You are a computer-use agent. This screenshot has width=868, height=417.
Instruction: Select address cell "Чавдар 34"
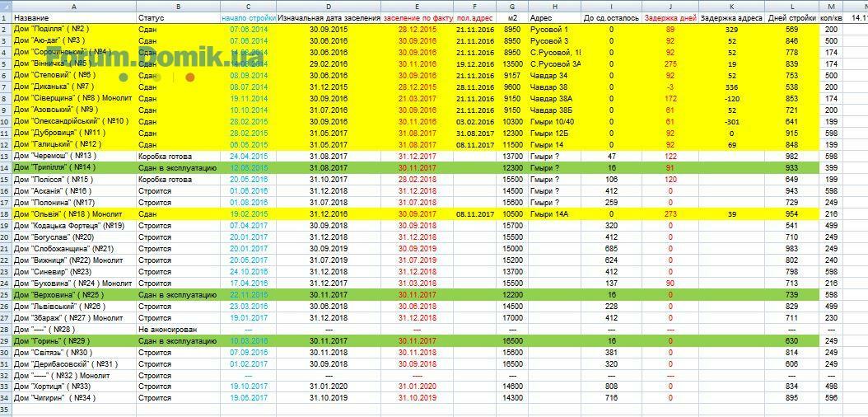(555, 75)
